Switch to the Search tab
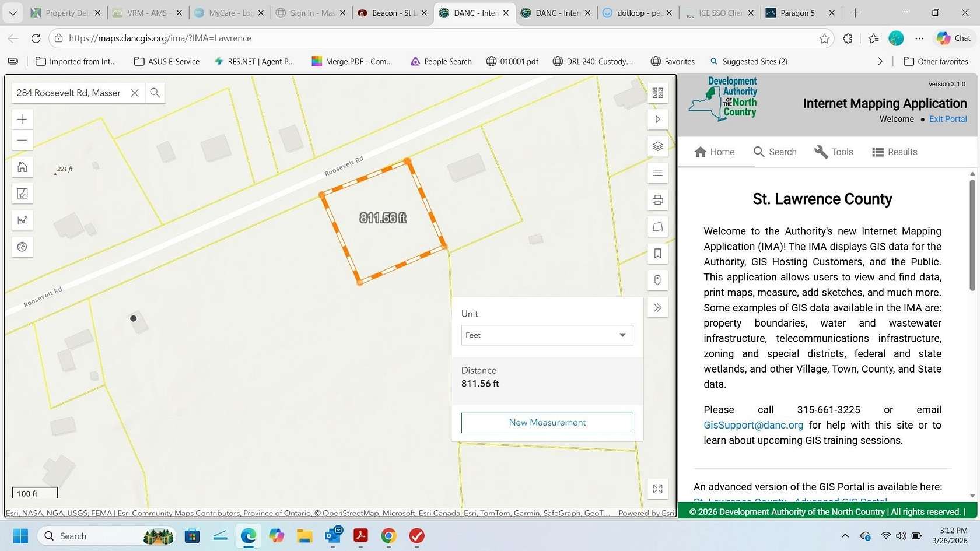 click(x=775, y=152)
